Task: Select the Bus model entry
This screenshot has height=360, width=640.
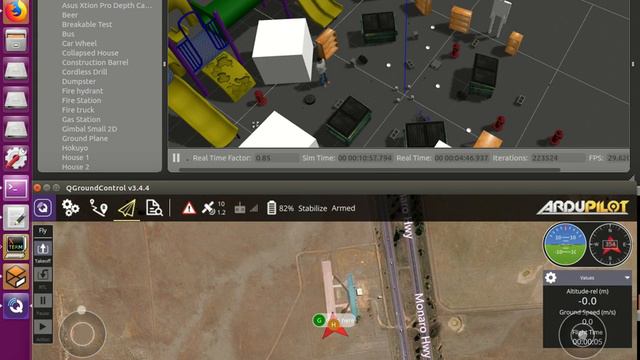Action: [x=68, y=34]
